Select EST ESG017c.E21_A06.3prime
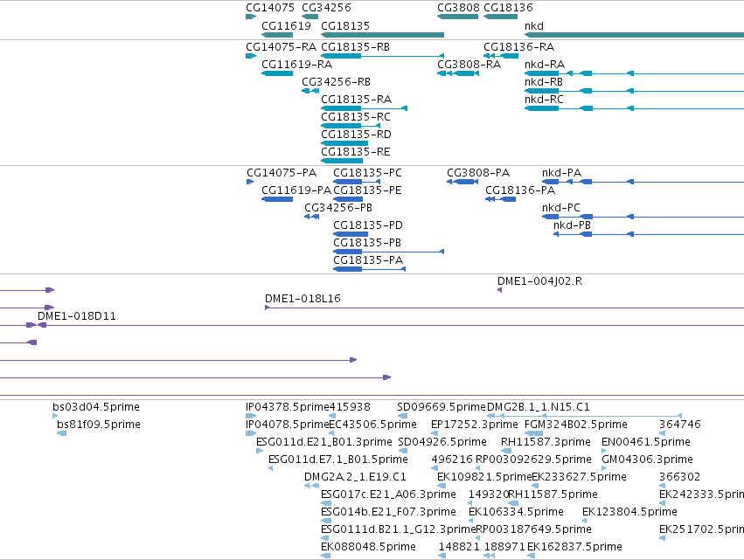 326,503
